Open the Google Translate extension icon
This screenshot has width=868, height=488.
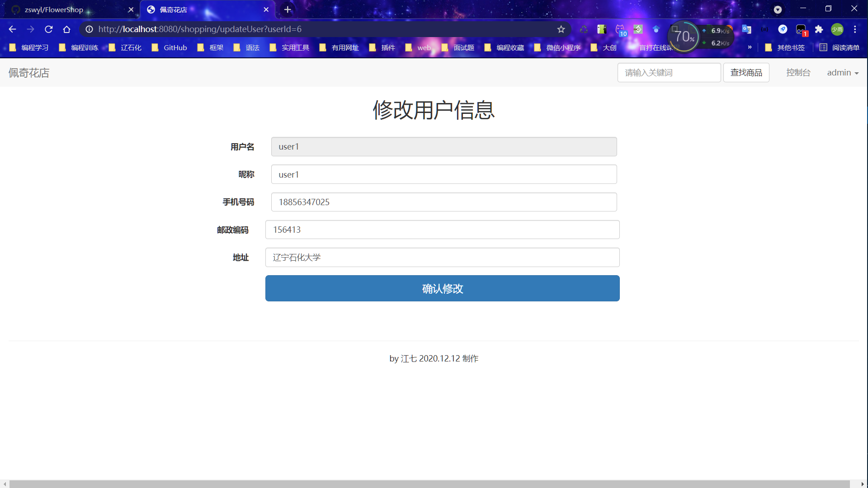tap(746, 29)
